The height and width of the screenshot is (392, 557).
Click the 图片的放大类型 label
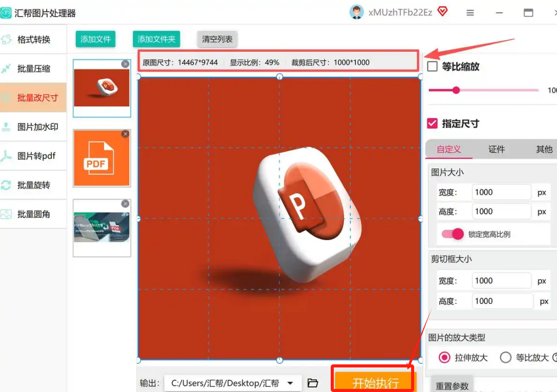click(x=457, y=337)
